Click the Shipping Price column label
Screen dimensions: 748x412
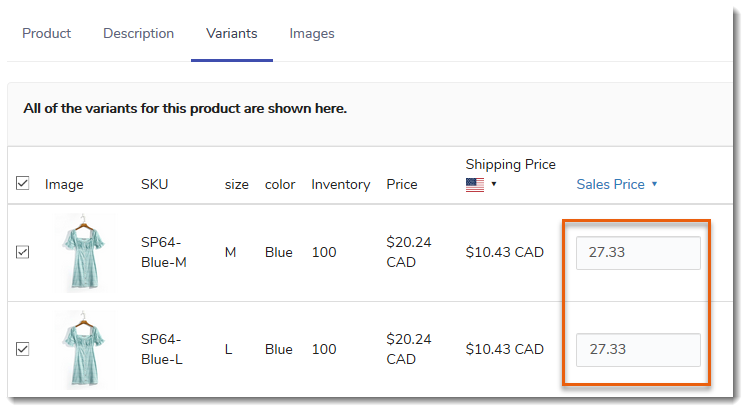pyautogui.click(x=510, y=165)
